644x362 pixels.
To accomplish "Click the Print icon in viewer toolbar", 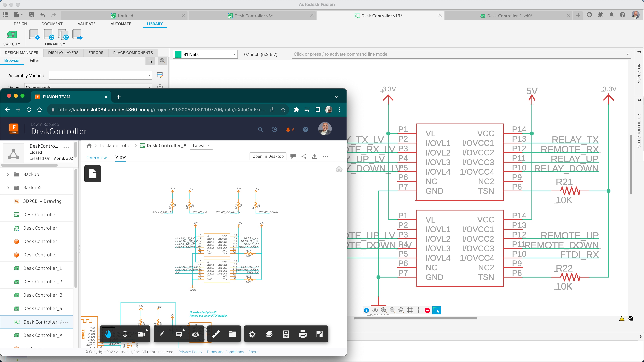I will tap(303, 334).
